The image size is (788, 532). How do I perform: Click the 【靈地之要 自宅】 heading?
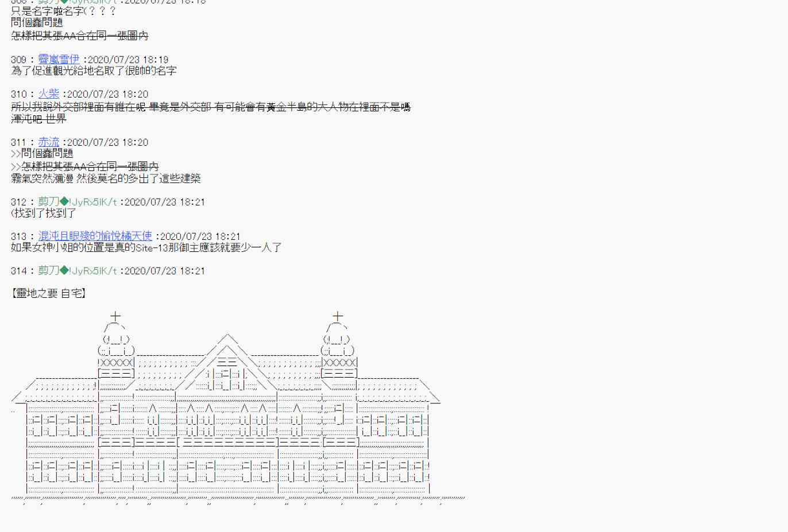tap(49, 293)
